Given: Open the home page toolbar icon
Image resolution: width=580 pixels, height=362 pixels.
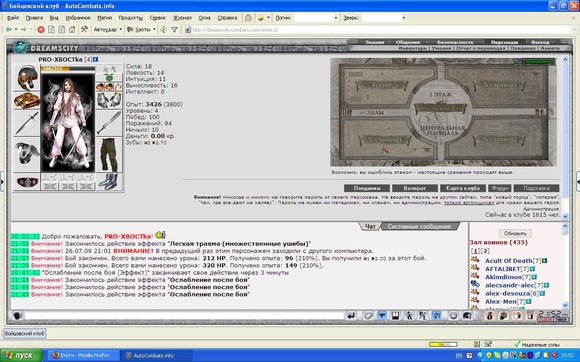Looking at the screenshot, I should 72,30.
